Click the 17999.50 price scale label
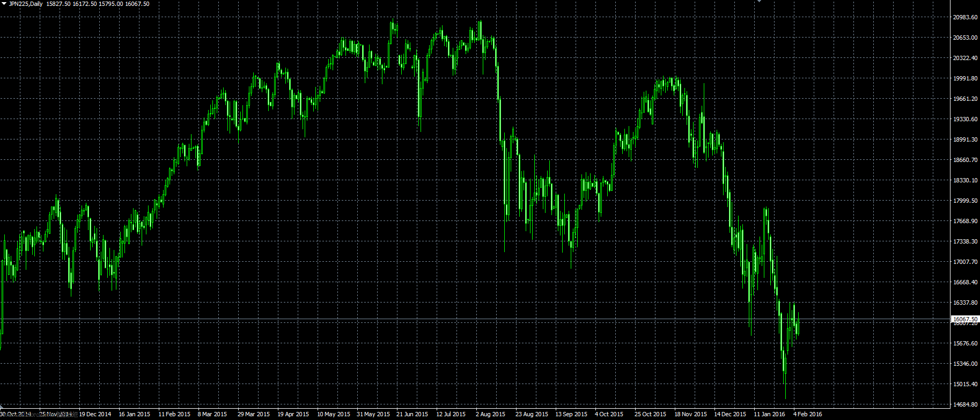 tap(965, 201)
